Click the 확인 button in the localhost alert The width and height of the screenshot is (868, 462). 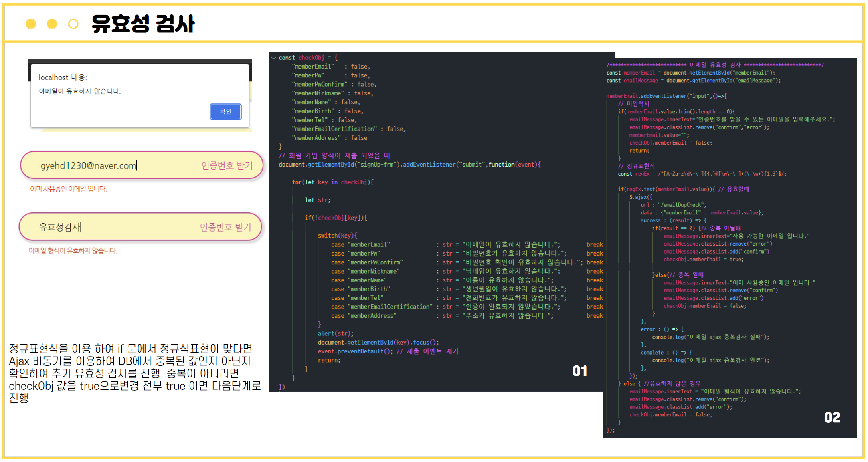pos(225,112)
